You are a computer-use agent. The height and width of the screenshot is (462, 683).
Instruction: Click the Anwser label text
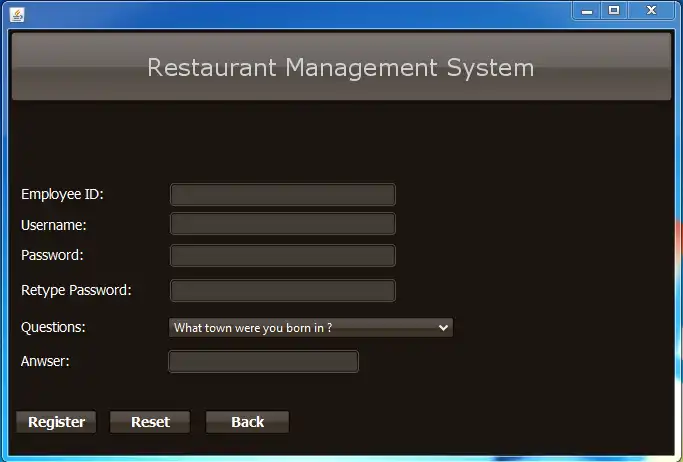coord(45,361)
